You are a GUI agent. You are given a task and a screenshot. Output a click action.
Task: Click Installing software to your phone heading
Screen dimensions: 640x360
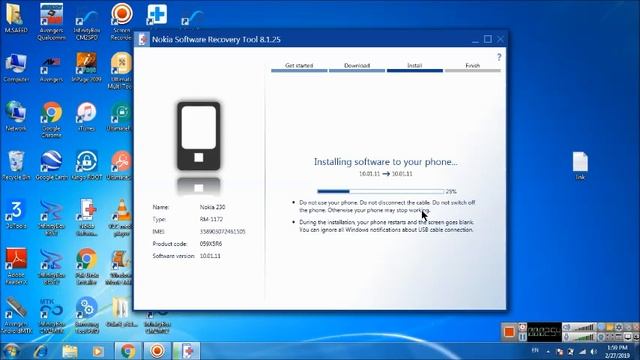[386, 162]
